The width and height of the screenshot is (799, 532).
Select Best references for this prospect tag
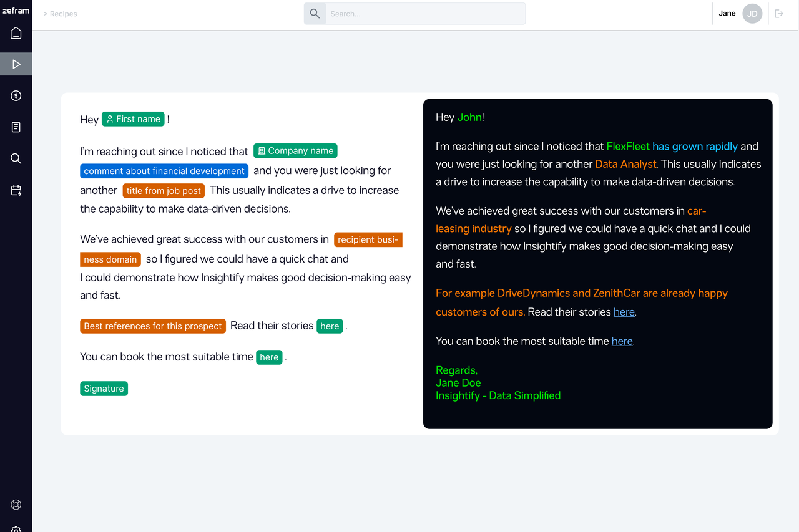click(153, 326)
